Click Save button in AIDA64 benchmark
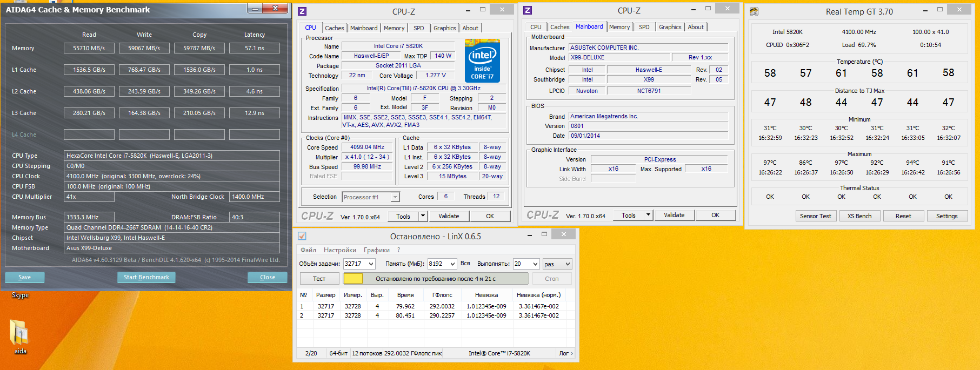980x370 pixels. tap(25, 277)
